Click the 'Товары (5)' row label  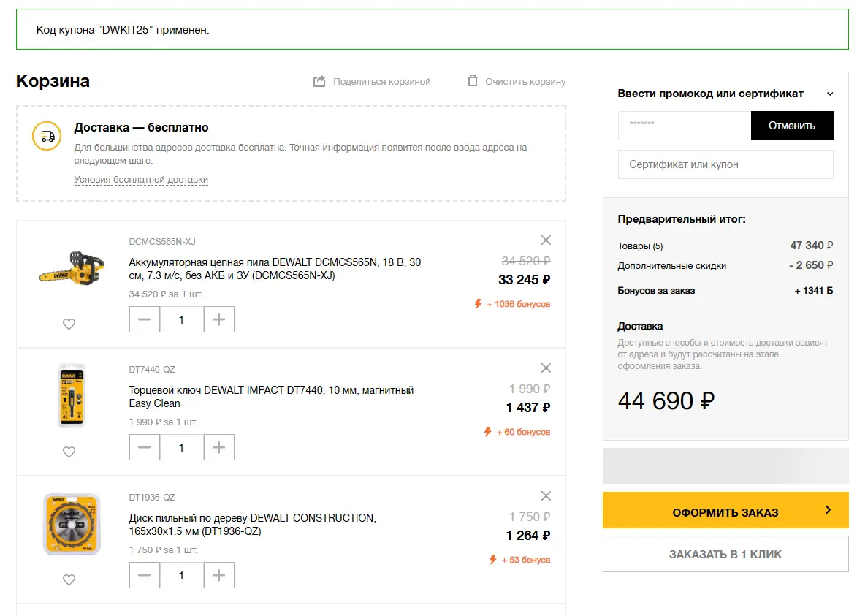pyautogui.click(x=640, y=246)
